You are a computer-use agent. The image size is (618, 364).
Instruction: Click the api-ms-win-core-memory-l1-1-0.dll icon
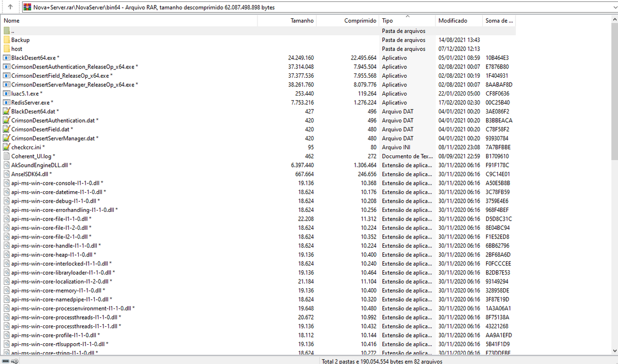(7, 290)
